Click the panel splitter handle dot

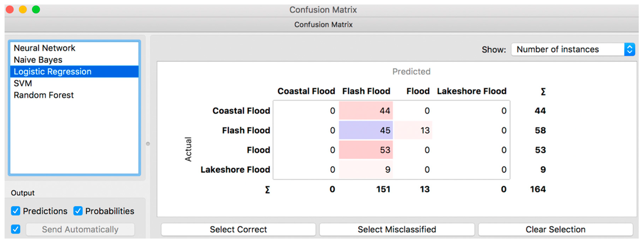pos(148,144)
